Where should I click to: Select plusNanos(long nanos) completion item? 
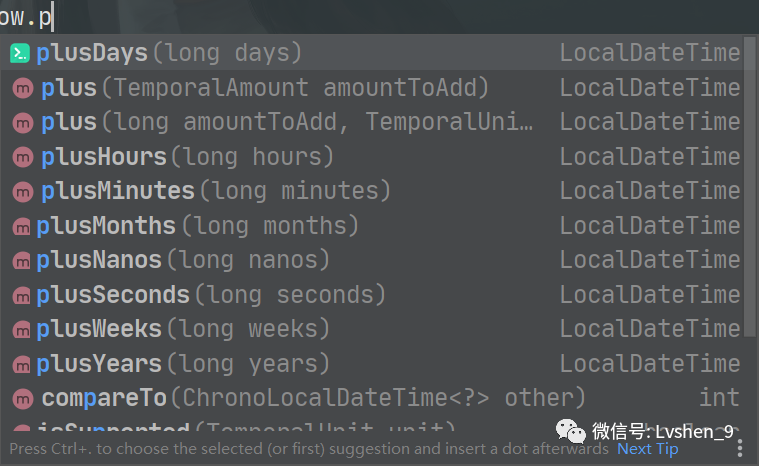[x=183, y=261]
